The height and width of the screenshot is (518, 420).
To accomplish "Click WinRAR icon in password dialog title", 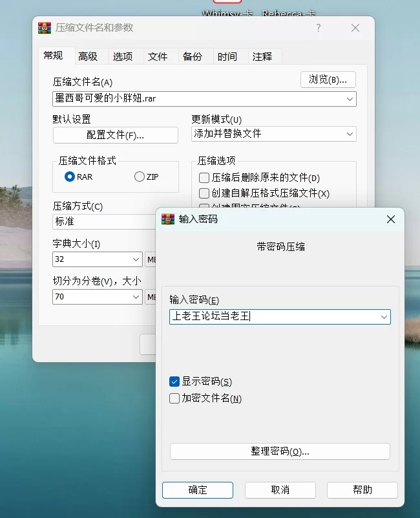I will point(168,219).
